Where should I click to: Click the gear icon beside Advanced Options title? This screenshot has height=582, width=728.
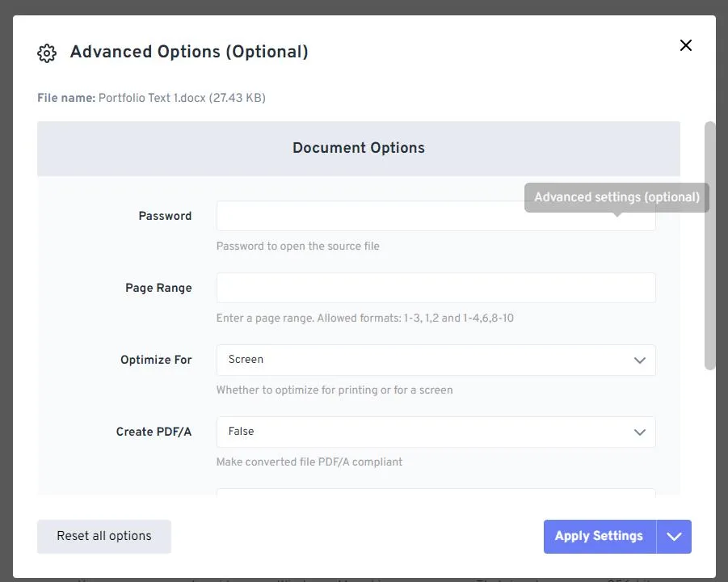point(47,53)
